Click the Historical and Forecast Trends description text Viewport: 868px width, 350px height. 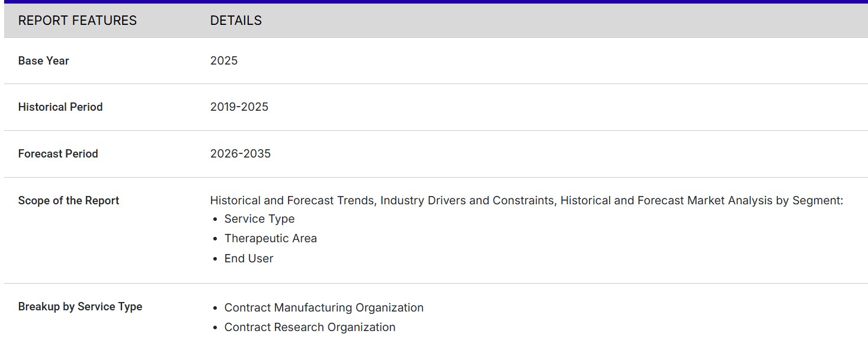[x=526, y=201]
